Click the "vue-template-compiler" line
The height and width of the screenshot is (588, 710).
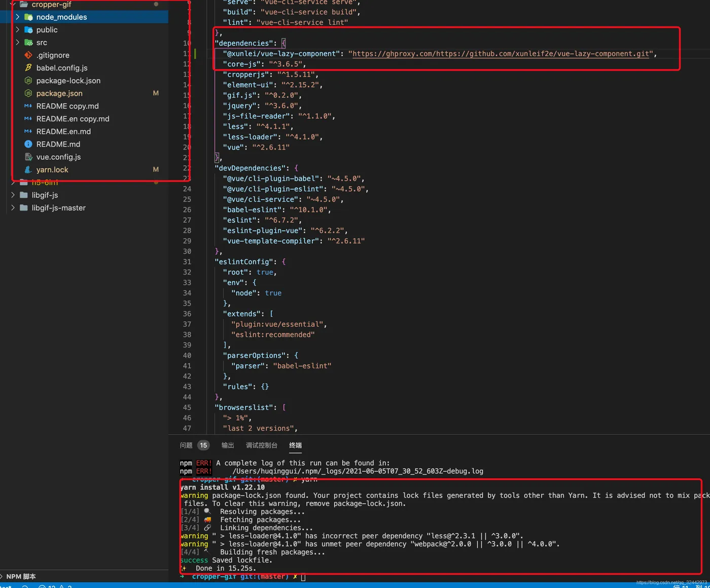[294, 241]
